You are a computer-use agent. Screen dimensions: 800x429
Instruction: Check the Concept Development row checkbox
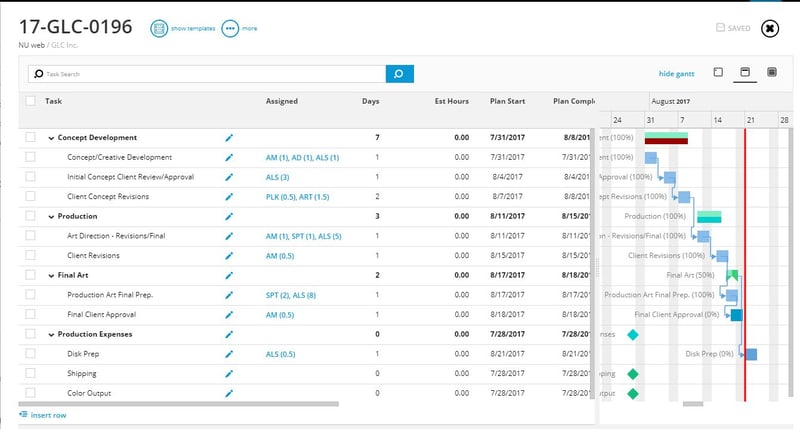31,137
